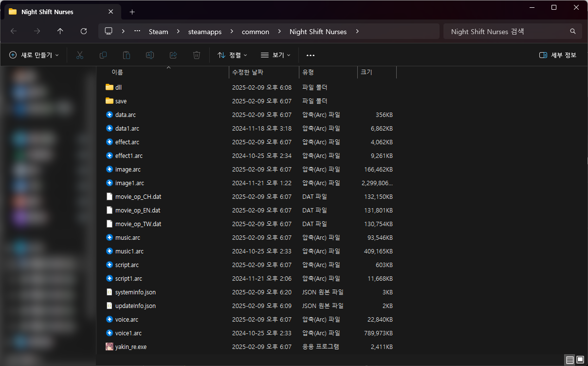Screen dimensions: 588x366
Task: Close the Night Shift Nurses tab
Action: [x=110, y=12]
